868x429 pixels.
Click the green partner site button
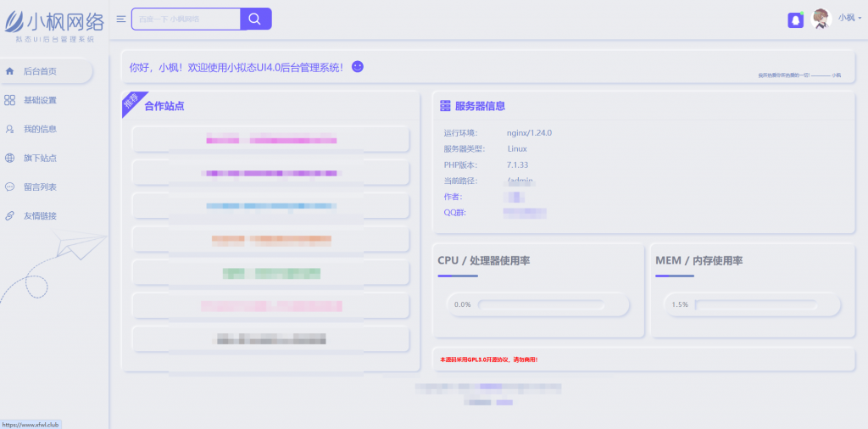[270, 272]
